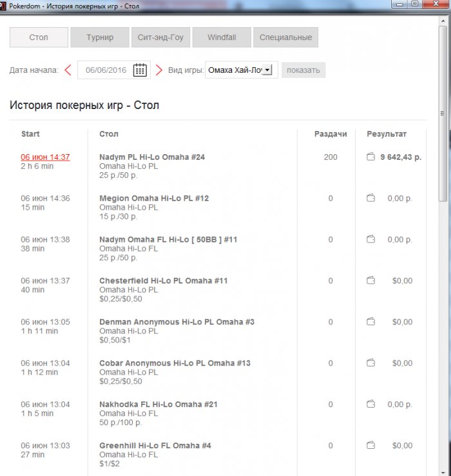Select the Специальные tab
Viewport: 451px width, 476px height.
(285, 37)
